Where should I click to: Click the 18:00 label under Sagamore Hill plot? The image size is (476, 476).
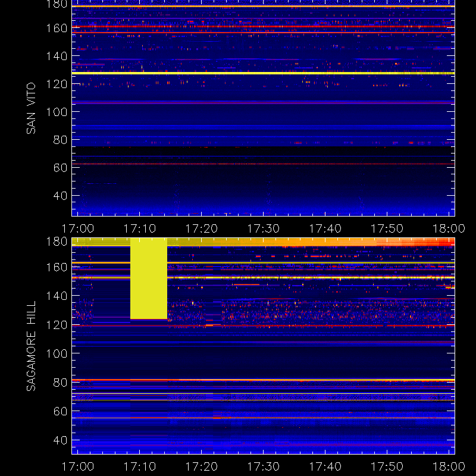click(x=449, y=466)
